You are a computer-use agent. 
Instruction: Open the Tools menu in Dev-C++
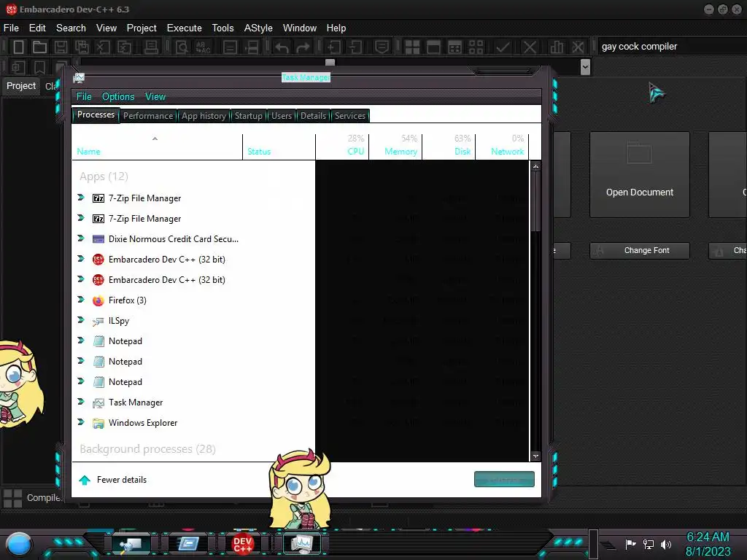point(223,28)
